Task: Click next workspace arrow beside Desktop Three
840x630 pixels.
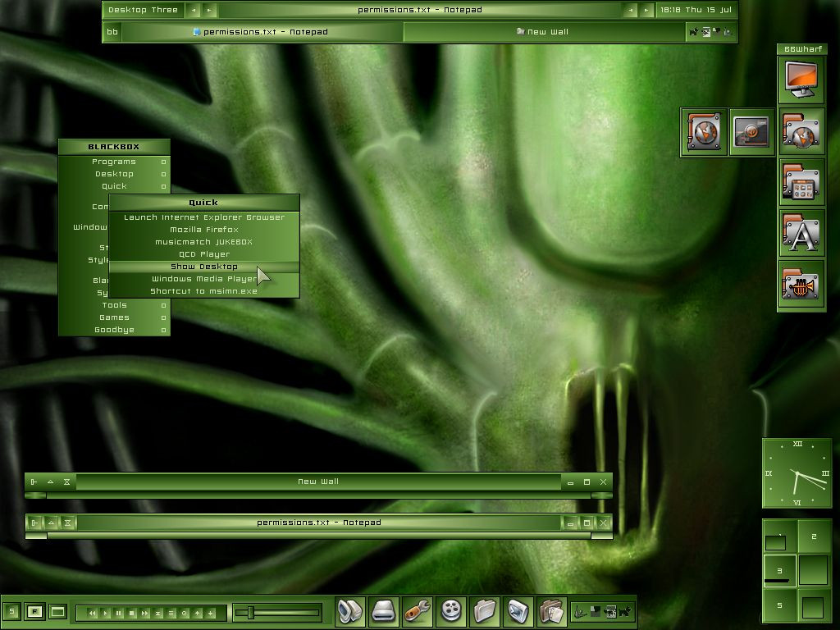Action: (x=209, y=11)
